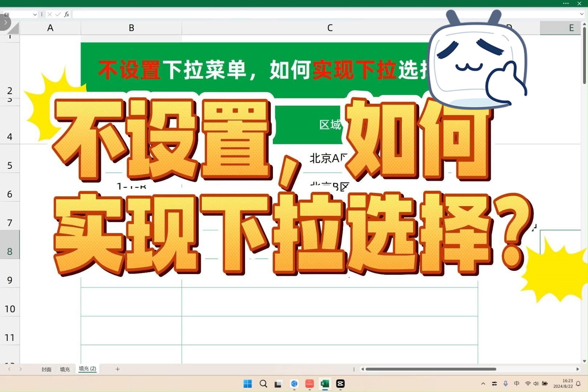Click horizontal scrollbar right arrow
The width and height of the screenshot is (588, 392).
point(577,369)
